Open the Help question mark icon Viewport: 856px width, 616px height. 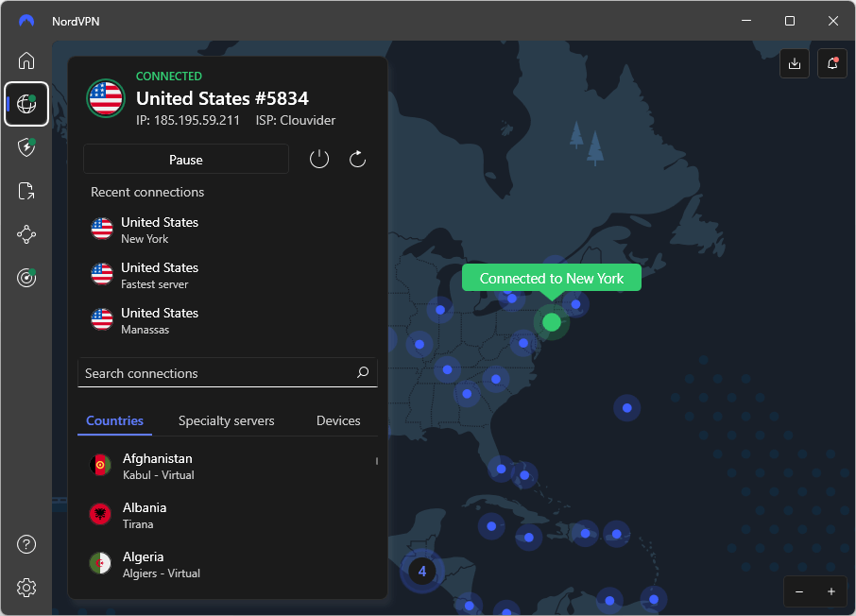coord(26,544)
